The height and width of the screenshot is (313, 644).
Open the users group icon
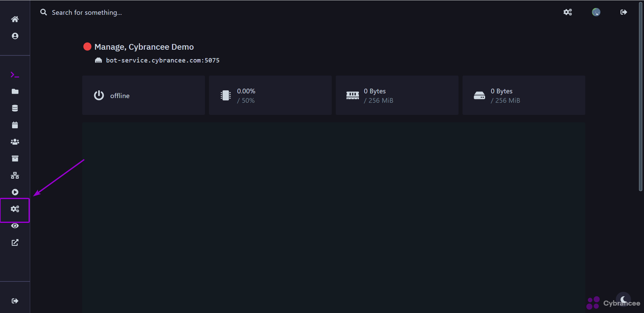(x=15, y=142)
